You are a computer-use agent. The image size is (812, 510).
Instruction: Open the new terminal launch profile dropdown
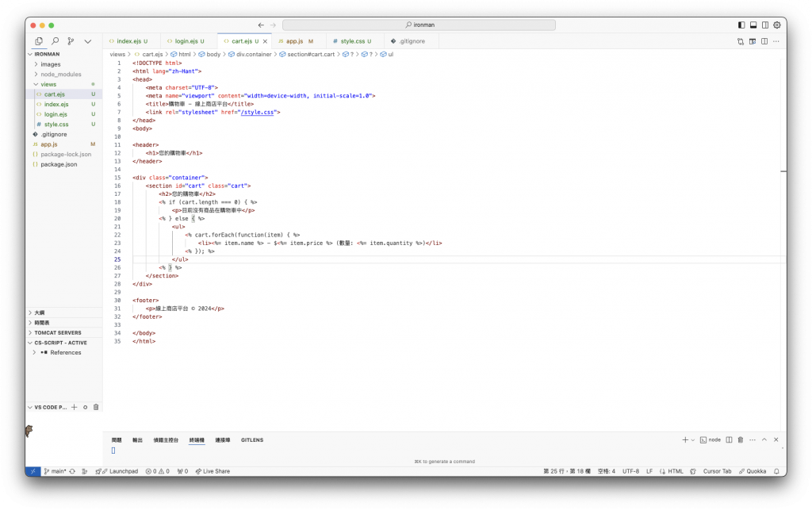pyautogui.click(x=693, y=440)
